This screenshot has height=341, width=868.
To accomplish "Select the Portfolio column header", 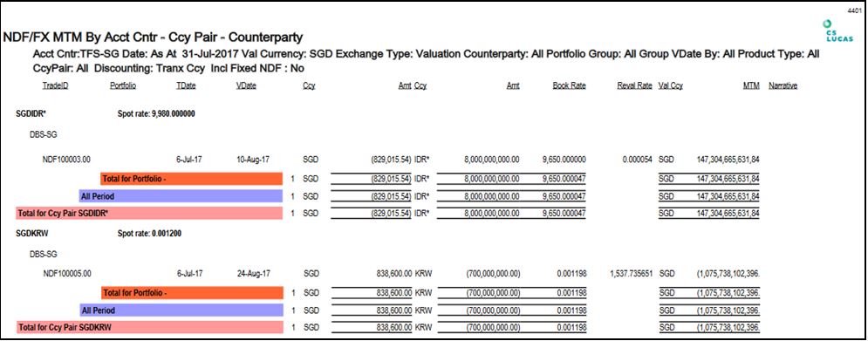I will [123, 85].
